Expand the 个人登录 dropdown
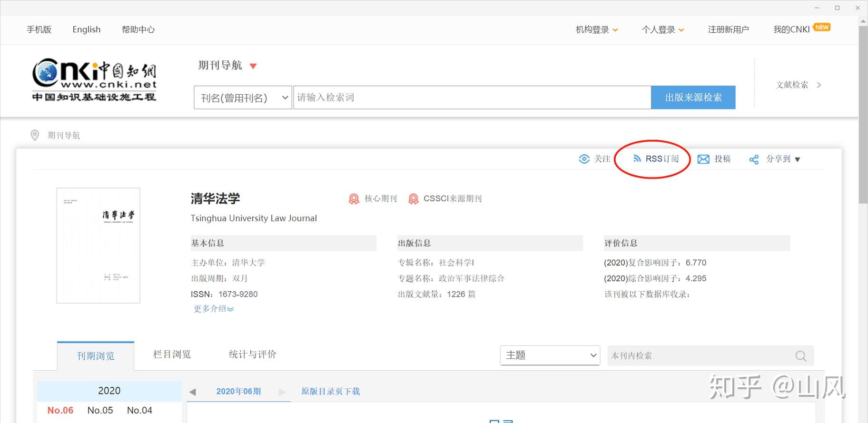This screenshot has height=423, width=868. [x=681, y=30]
